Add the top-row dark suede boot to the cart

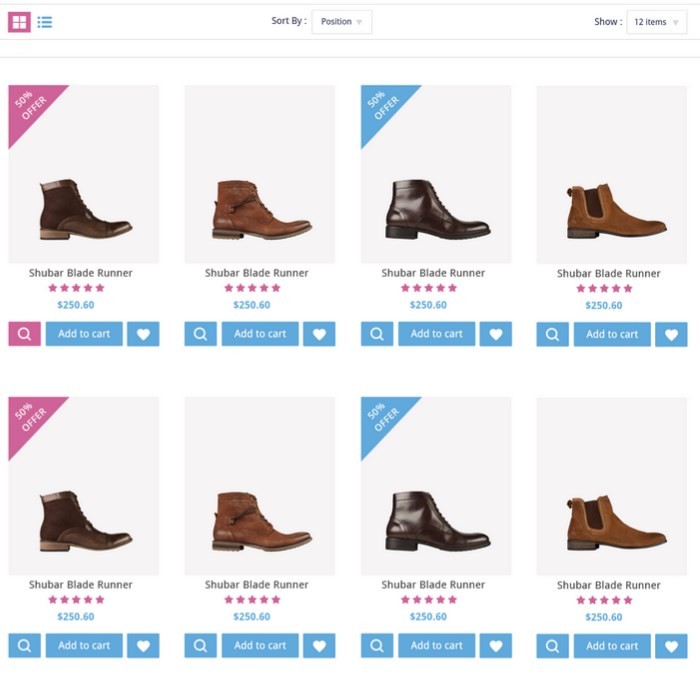click(84, 334)
